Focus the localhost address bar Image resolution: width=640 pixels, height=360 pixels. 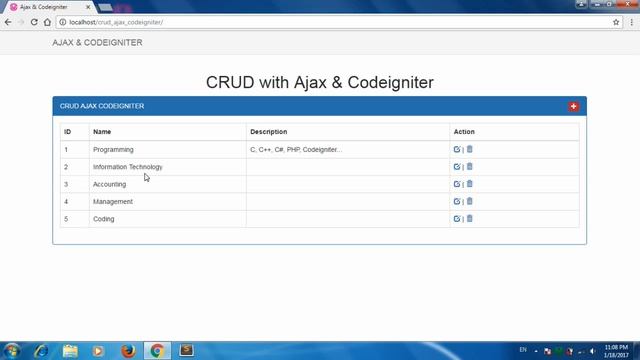coord(339,22)
